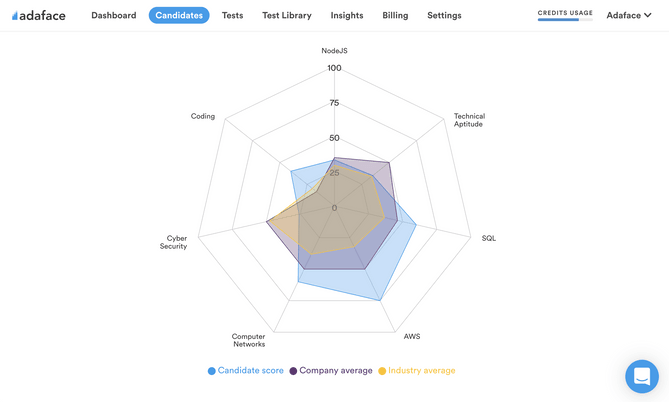Toggle the Industry average legend dot
Screen dimensions: 669x402
tap(382, 371)
